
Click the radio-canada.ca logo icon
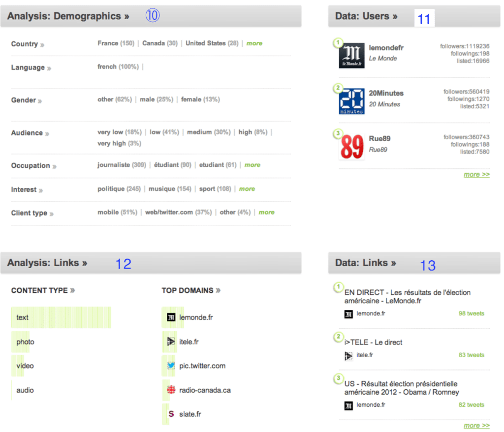click(x=171, y=390)
